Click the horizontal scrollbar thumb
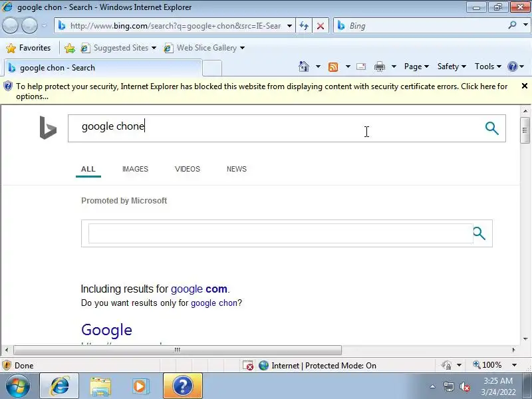Viewport: 532px width, 399px height. [178, 350]
